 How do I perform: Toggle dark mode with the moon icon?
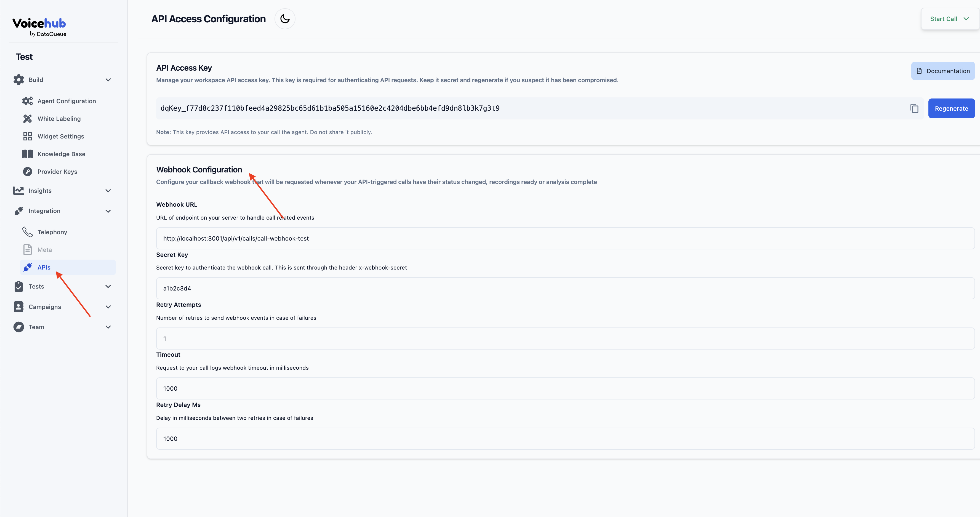(284, 19)
